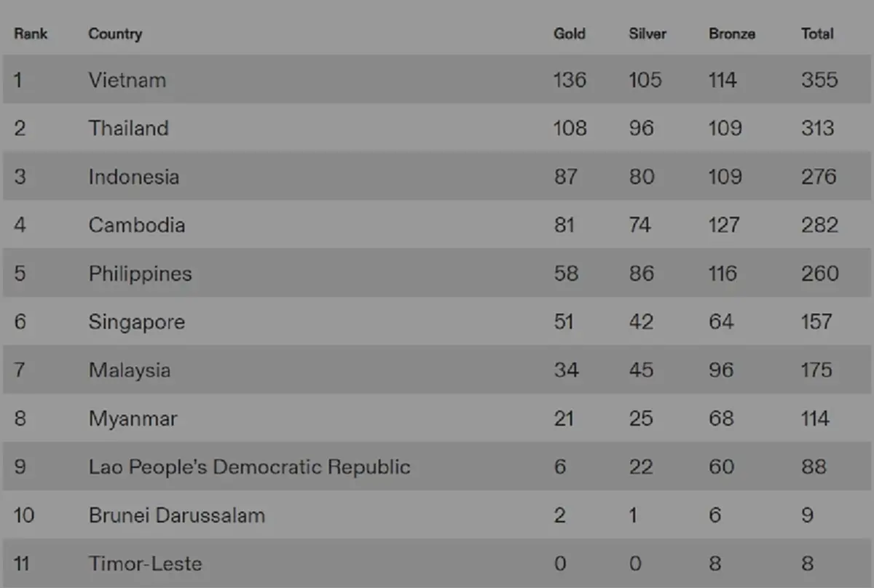This screenshot has height=588, width=874.
Task: Select the Silver column header
Action: click(x=647, y=33)
